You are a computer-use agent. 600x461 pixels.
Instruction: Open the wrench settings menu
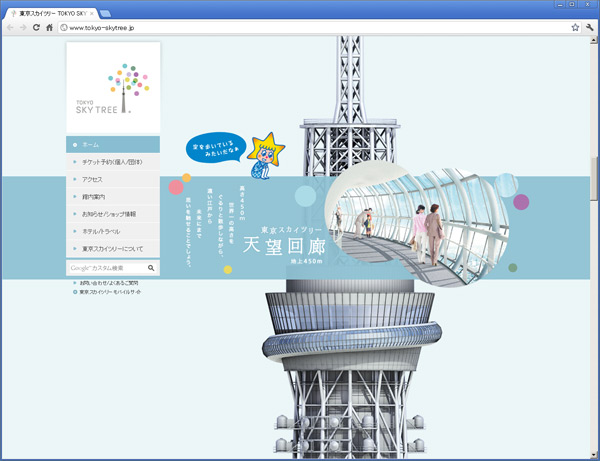(x=589, y=28)
